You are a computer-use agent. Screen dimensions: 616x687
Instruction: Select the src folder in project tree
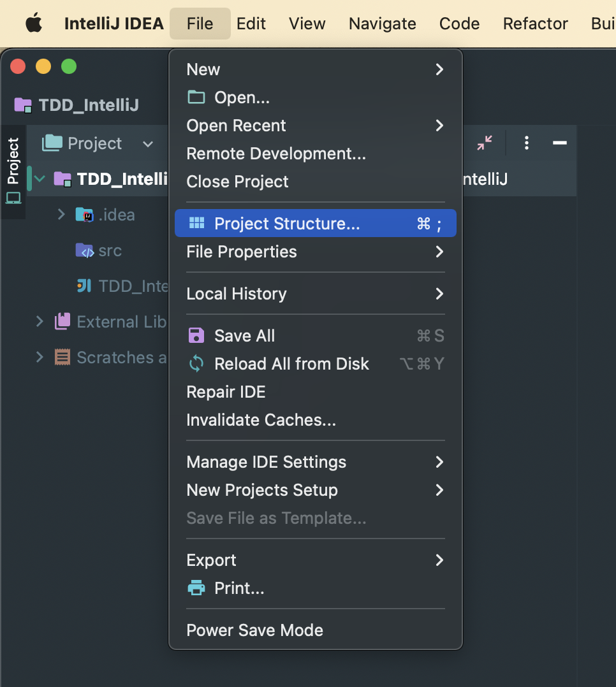click(x=110, y=250)
